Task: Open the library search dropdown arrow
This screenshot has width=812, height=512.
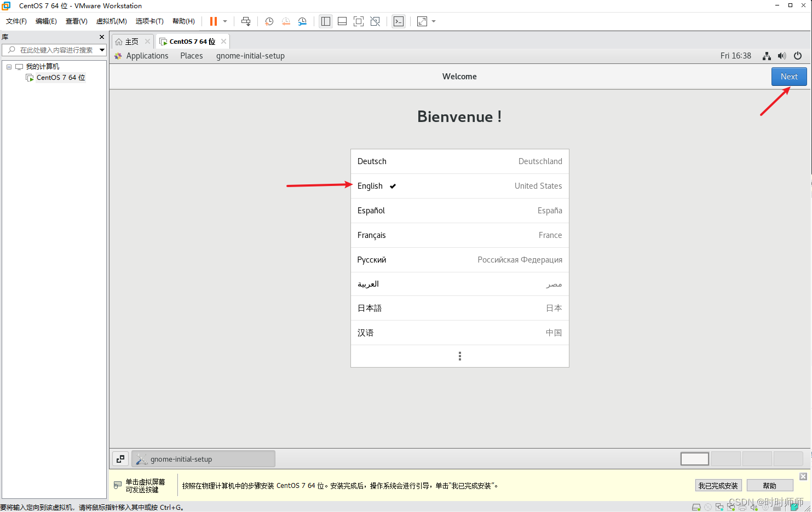Action: [x=102, y=50]
